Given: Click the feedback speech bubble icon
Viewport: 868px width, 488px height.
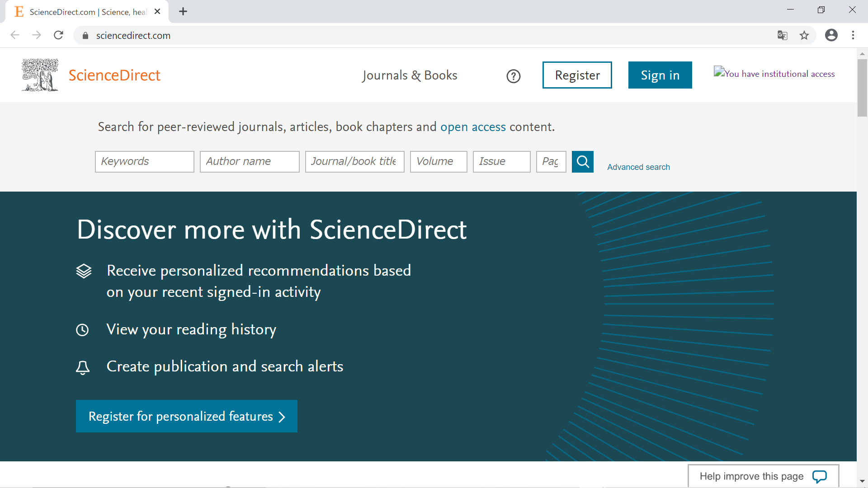Looking at the screenshot, I should [x=820, y=477].
